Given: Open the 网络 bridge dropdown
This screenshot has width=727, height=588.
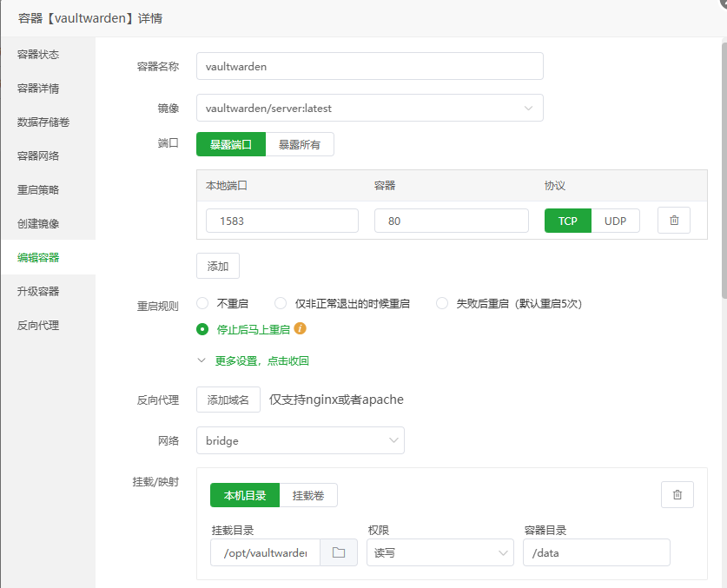Looking at the screenshot, I should coord(301,440).
